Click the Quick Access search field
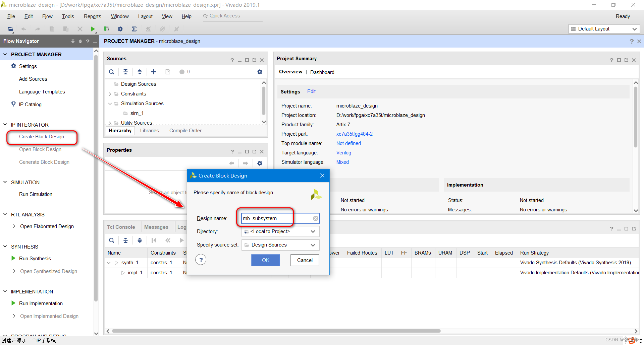The width and height of the screenshot is (644, 345). [x=232, y=16]
